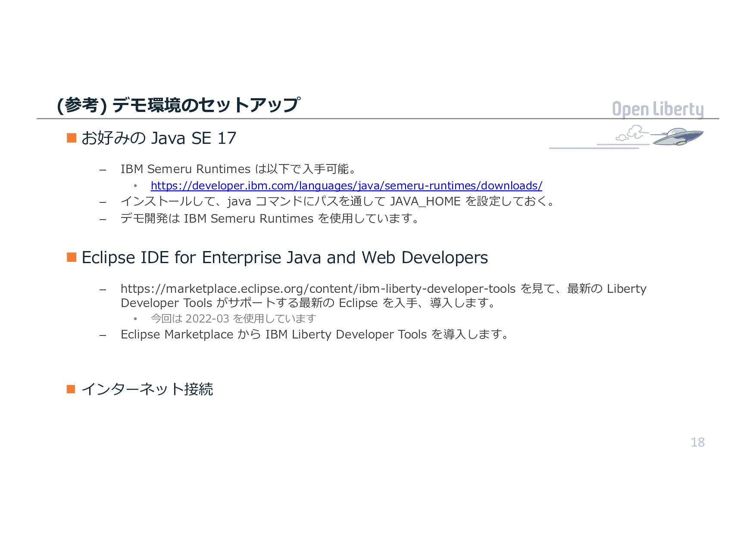Image resolution: width=756 pixels, height=534 pixels.
Task: Click the page number 18
Action: 697,442
